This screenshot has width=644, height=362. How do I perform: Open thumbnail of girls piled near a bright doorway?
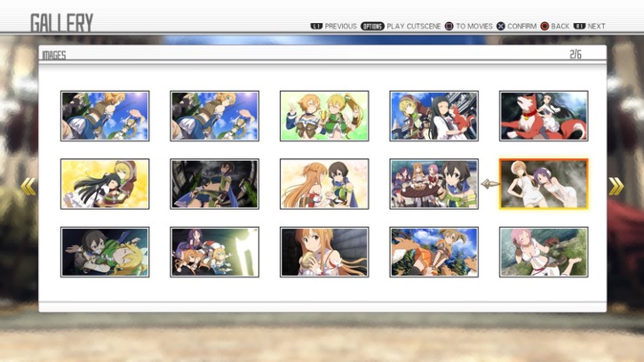(214, 252)
